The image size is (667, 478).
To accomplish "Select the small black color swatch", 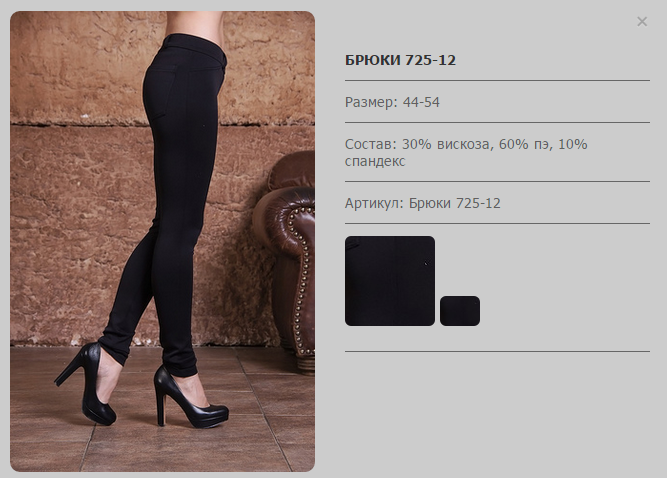I will (460, 311).
